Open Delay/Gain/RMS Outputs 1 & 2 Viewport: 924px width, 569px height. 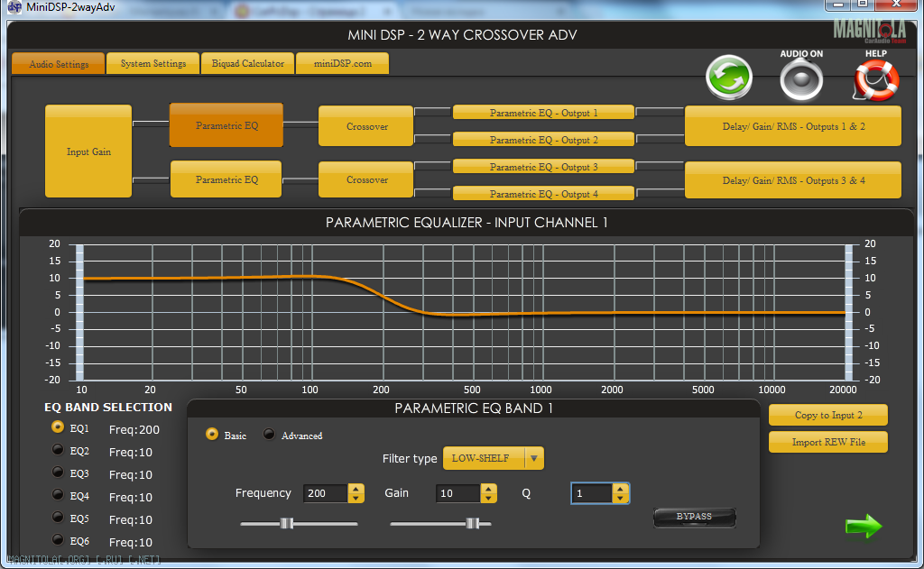(x=793, y=126)
